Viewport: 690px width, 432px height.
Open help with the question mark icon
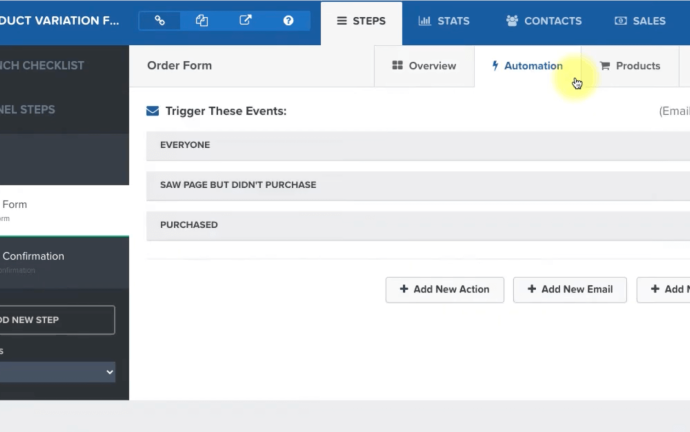pos(288,21)
